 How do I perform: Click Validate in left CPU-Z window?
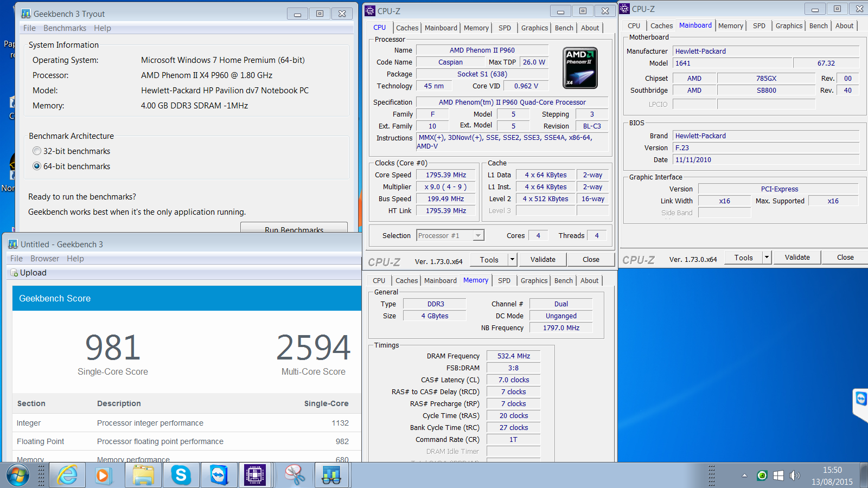(x=542, y=259)
